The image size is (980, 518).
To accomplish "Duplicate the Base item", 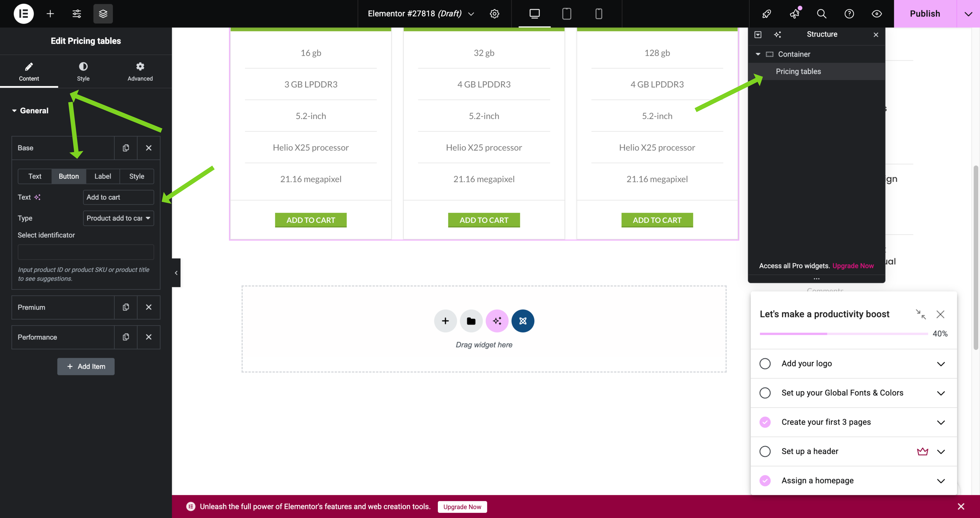I will tap(126, 148).
